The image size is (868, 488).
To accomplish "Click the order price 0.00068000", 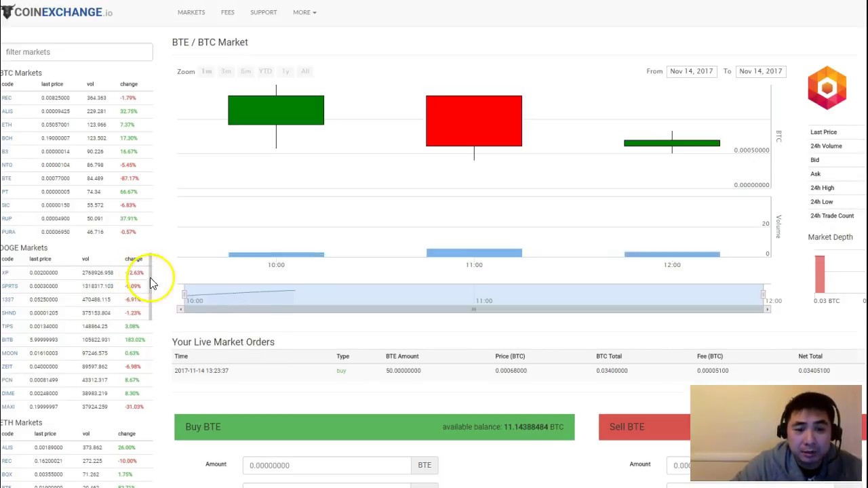I will [x=511, y=371].
